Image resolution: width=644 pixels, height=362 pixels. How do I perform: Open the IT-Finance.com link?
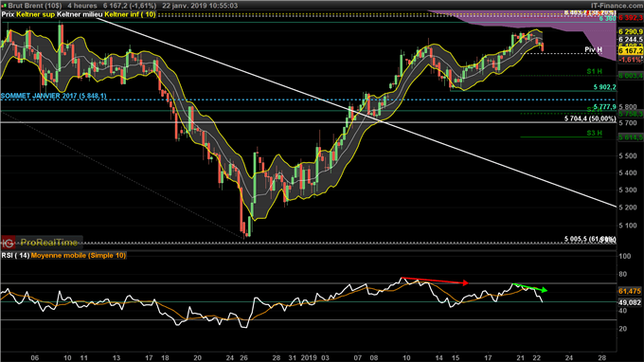[x=617, y=6]
